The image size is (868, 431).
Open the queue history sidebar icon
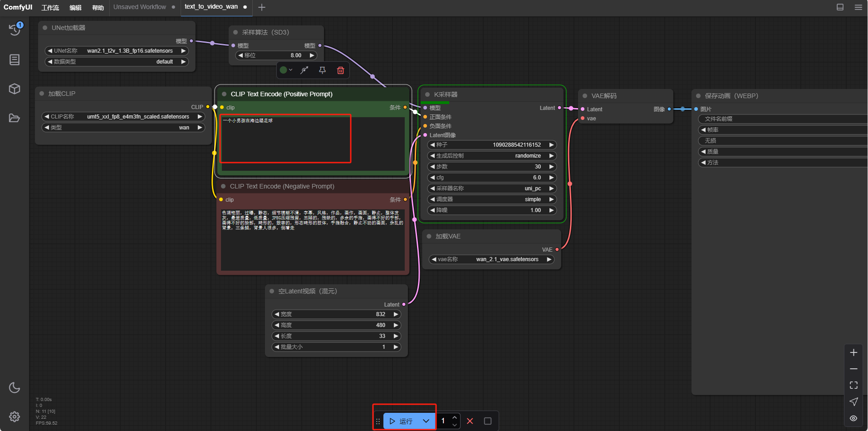(15, 30)
